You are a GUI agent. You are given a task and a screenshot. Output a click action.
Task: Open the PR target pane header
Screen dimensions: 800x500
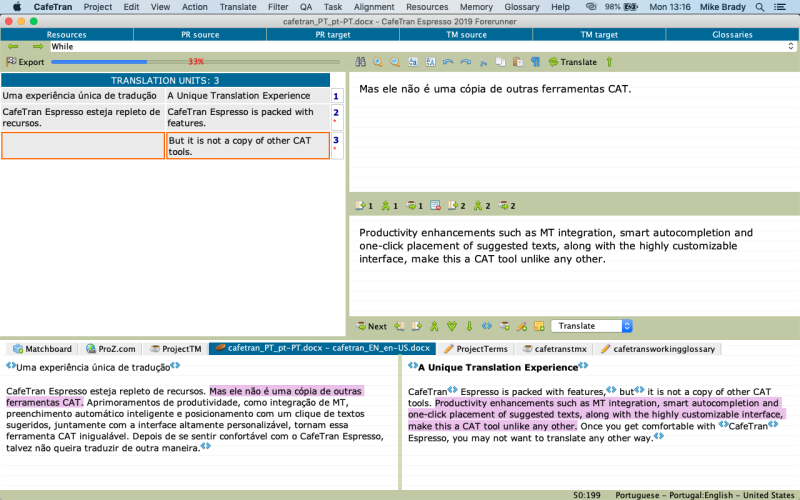pyautogui.click(x=333, y=35)
